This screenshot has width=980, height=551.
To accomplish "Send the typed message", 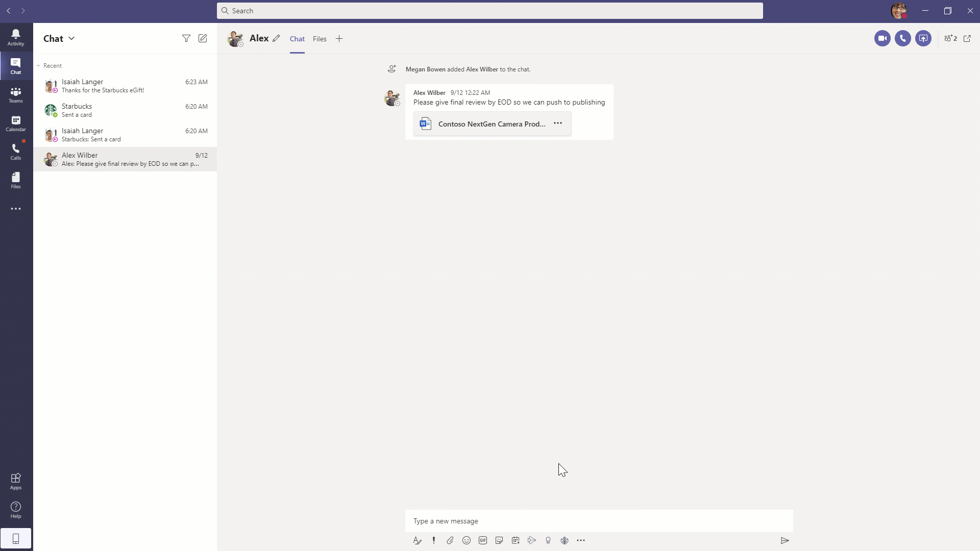I will point(785,541).
